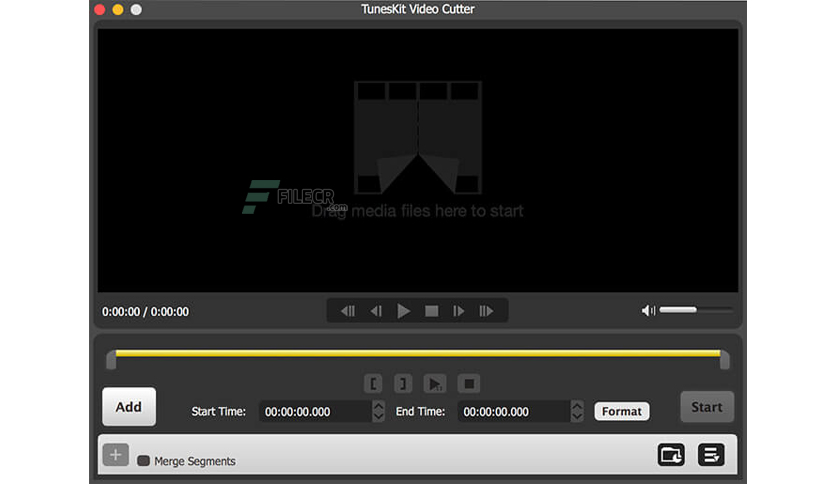
Task: Increase Start Time with up arrow
Action: (379, 406)
